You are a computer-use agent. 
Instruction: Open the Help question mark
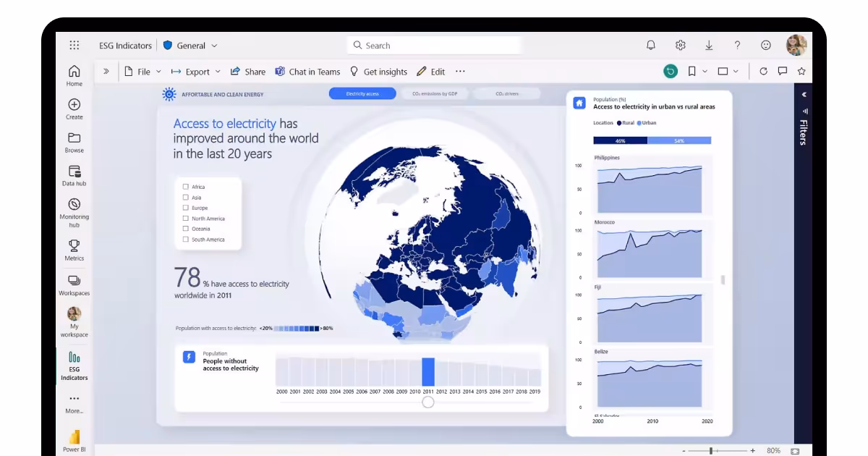(737, 45)
